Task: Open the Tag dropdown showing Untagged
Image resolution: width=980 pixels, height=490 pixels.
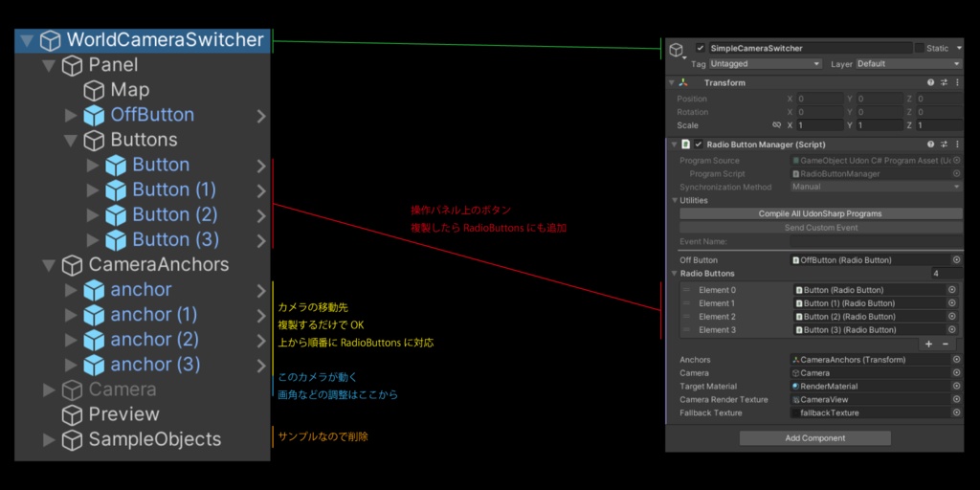Action: pos(765,64)
